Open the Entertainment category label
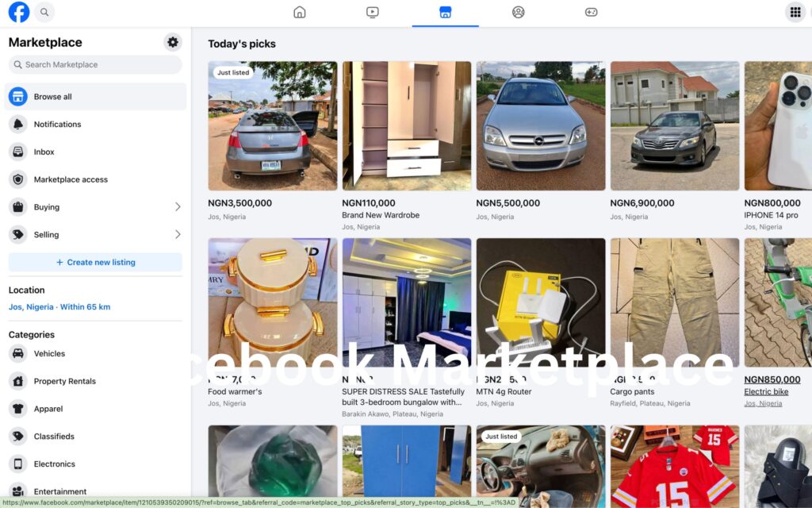The width and height of the screenshot is (812, 508). point(60,491)
